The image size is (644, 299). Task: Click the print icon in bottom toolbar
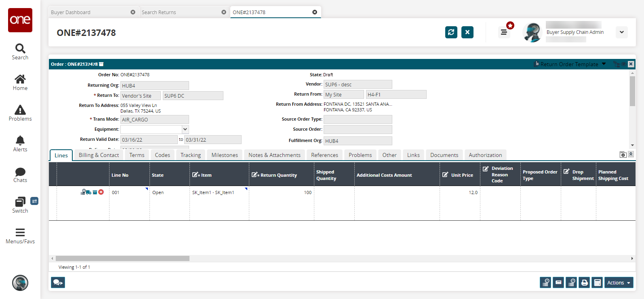click(584, 283)
